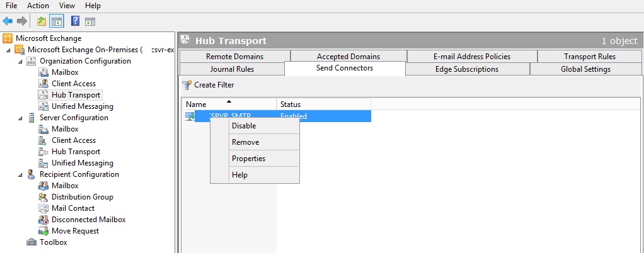Open the Action menu
Image resolution: width=644 pixels, height=253 pixels.
point(38,6)
